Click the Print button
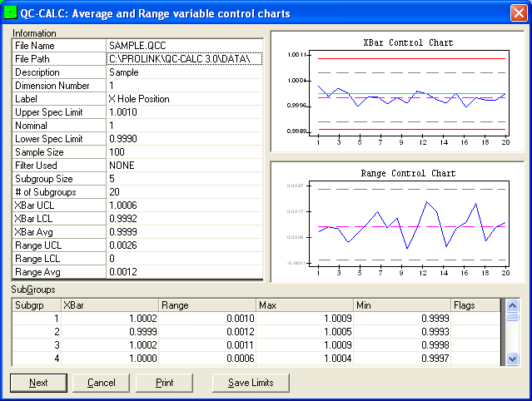This screenshot has height=401, width=532. [164, 383]
